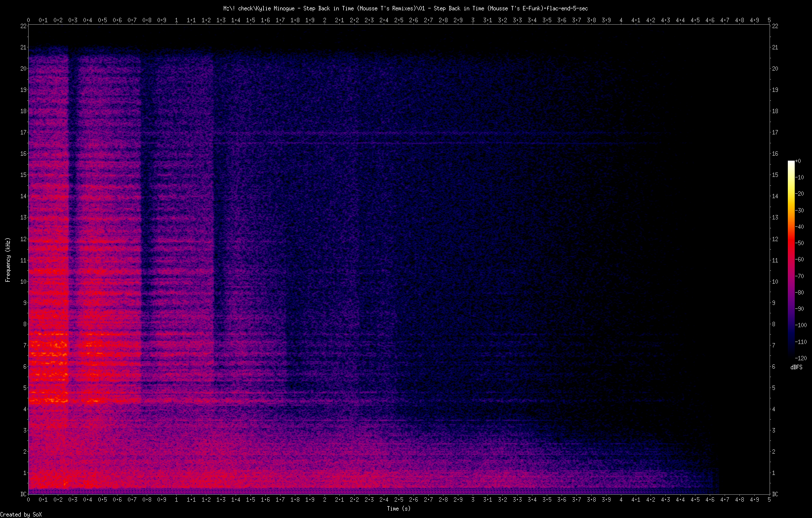The image size is (812, 518).
Task: Click the "2" tick on the top time axis
Action: 325,20
